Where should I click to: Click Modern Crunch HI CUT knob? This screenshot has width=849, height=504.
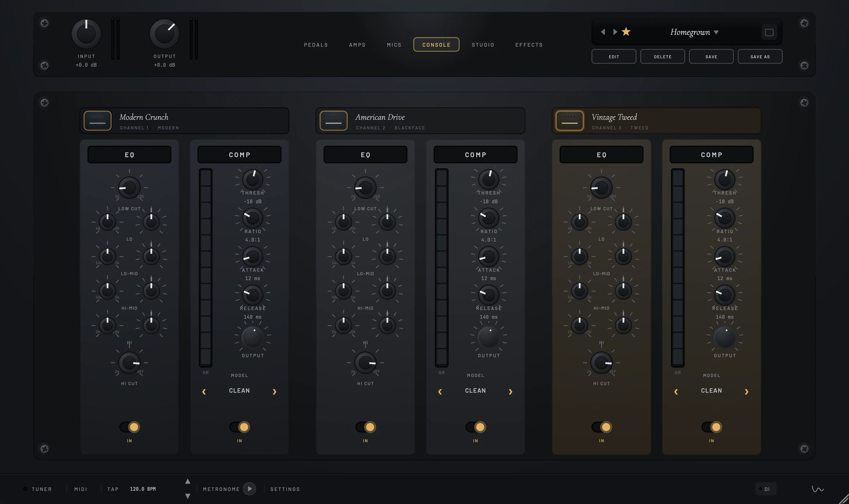click(x=129, y=363)
